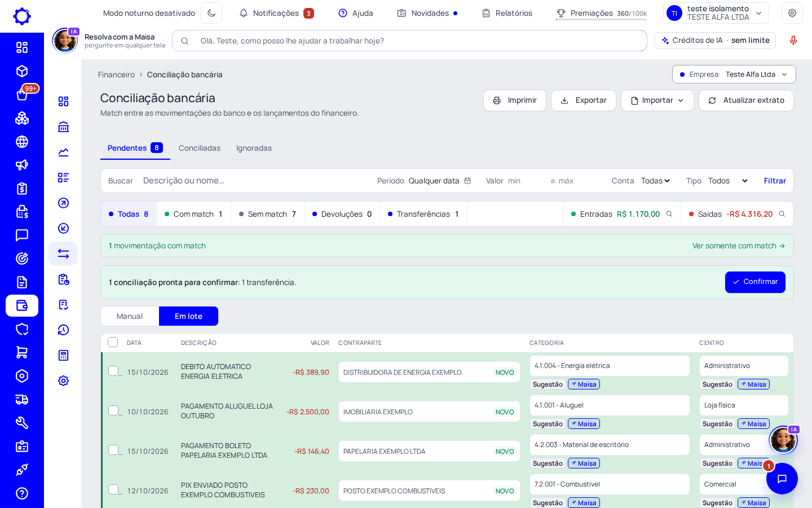Expand the Importar dropdown

[x=657, y=100]
